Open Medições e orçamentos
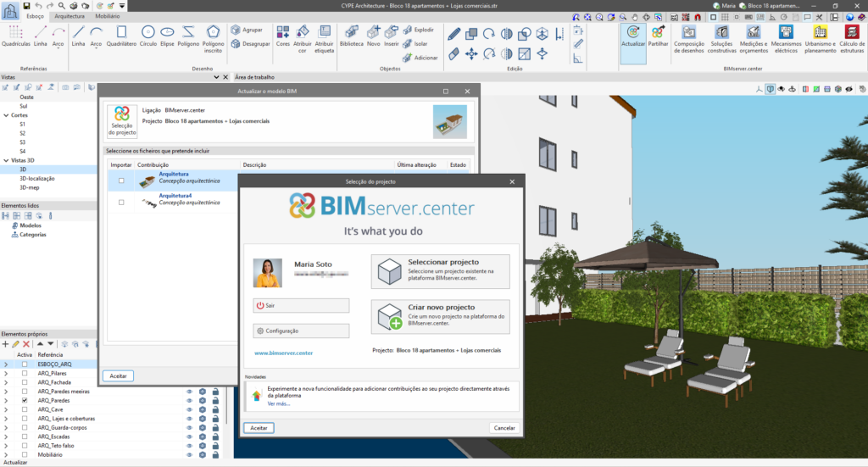868x467 pixels. 754,39
